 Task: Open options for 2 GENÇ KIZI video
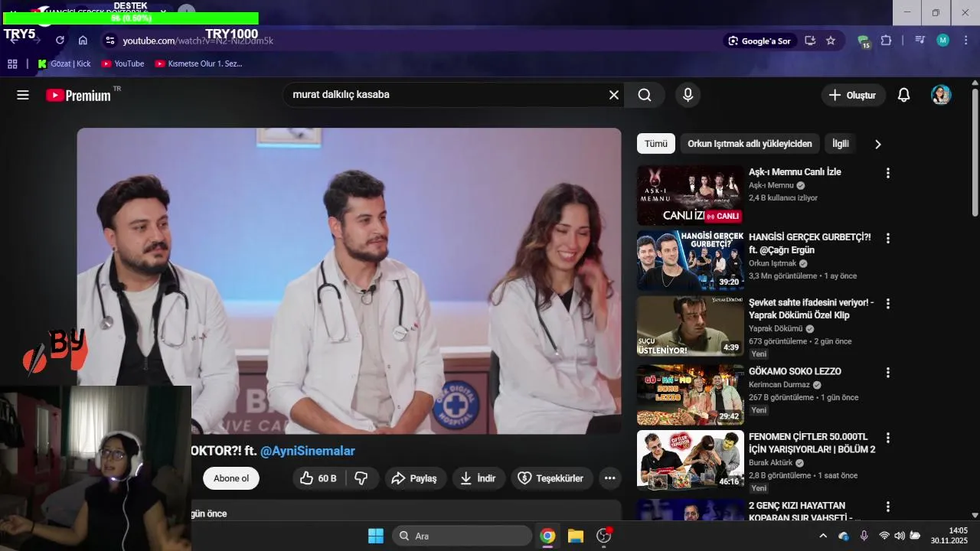pyautogui.click(x=888, y=507)
